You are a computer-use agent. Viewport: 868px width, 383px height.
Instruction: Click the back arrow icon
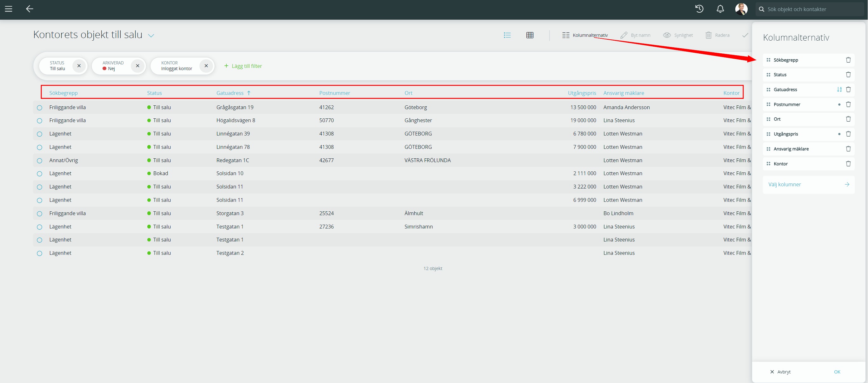tap(30, 9)
